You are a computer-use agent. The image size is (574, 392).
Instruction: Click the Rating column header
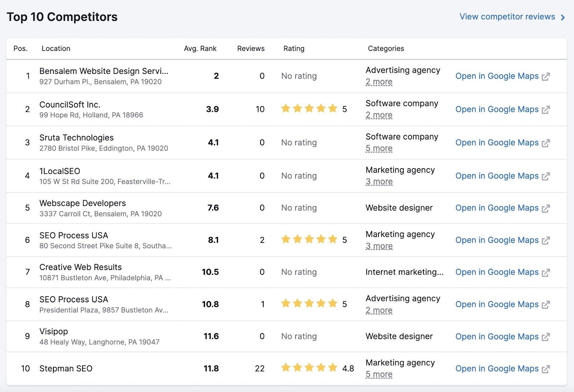click(294, 48)
